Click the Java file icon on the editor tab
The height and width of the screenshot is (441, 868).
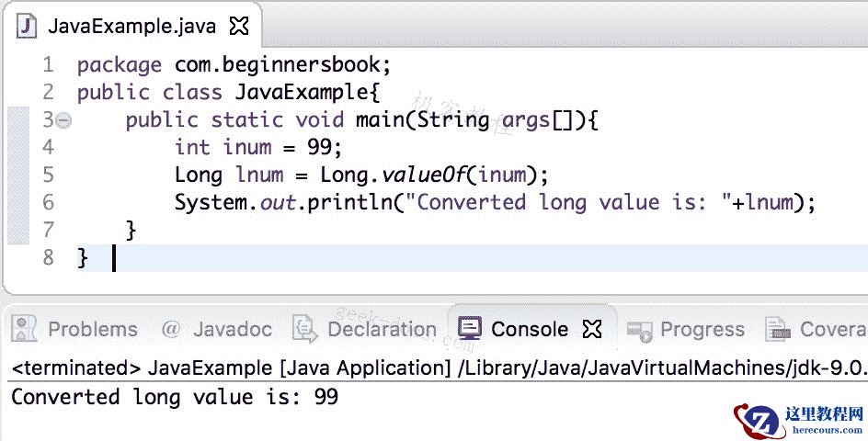[27, 26]
